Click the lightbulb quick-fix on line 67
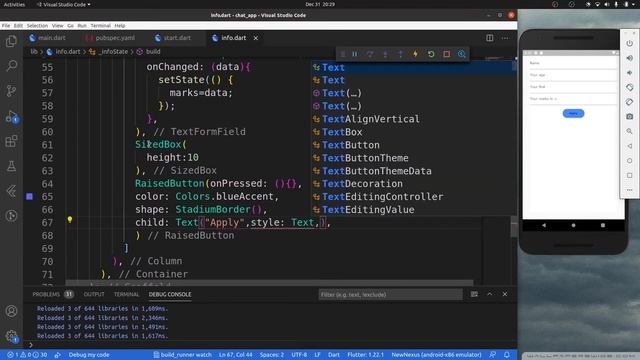 70,220
